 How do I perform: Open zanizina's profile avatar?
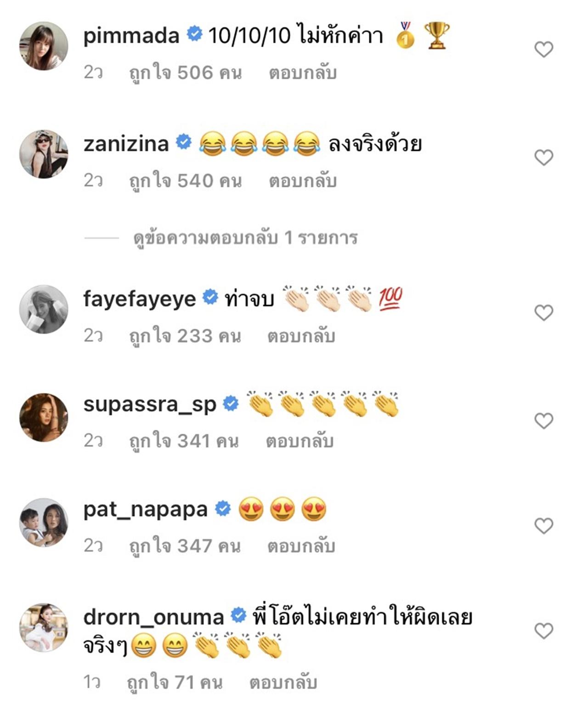[x=44, y=154]
